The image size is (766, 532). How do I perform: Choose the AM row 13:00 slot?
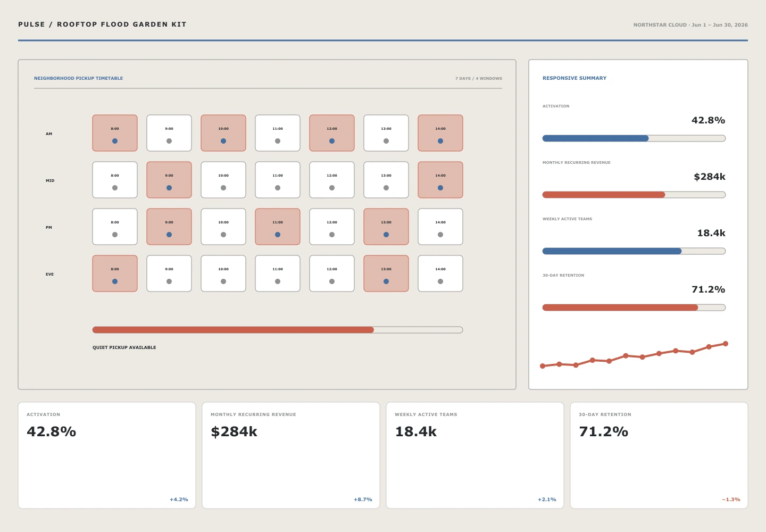(386, 133)
